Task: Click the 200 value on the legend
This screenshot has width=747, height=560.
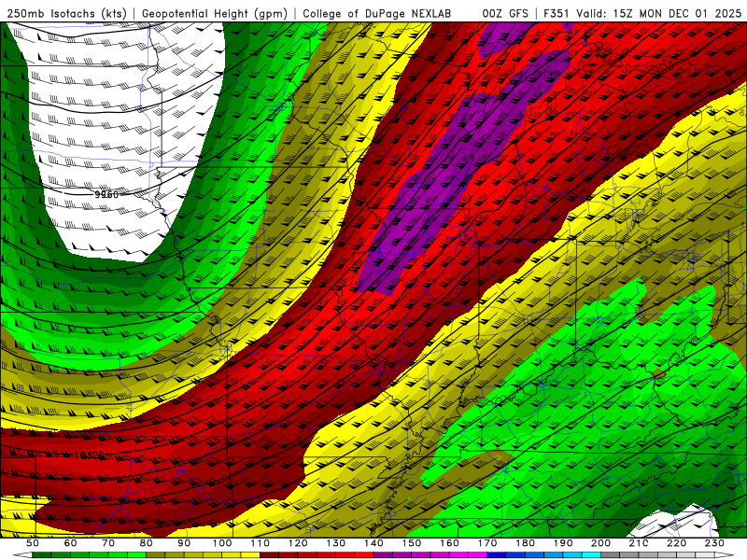Action: click(x=600, y=543)
